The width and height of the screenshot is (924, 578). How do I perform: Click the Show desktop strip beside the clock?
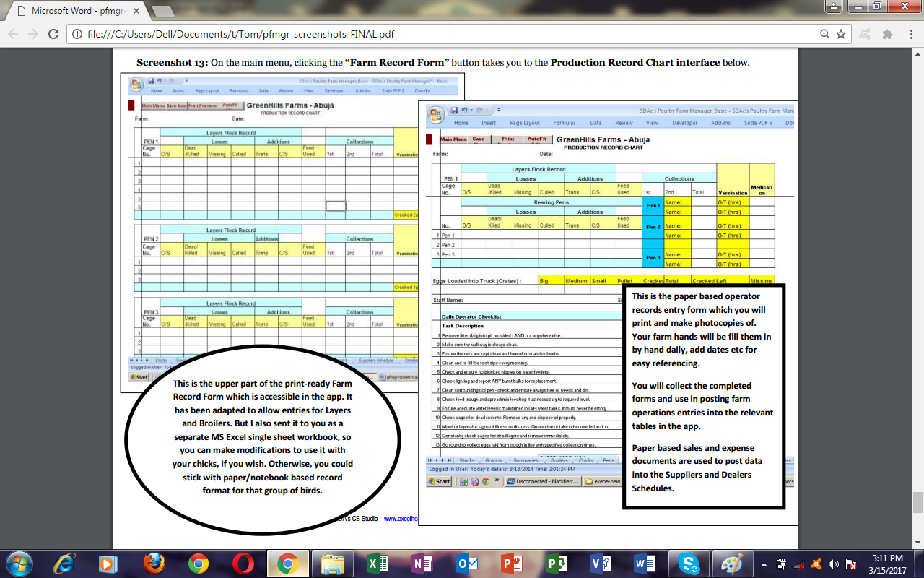(x=919, y=564)
